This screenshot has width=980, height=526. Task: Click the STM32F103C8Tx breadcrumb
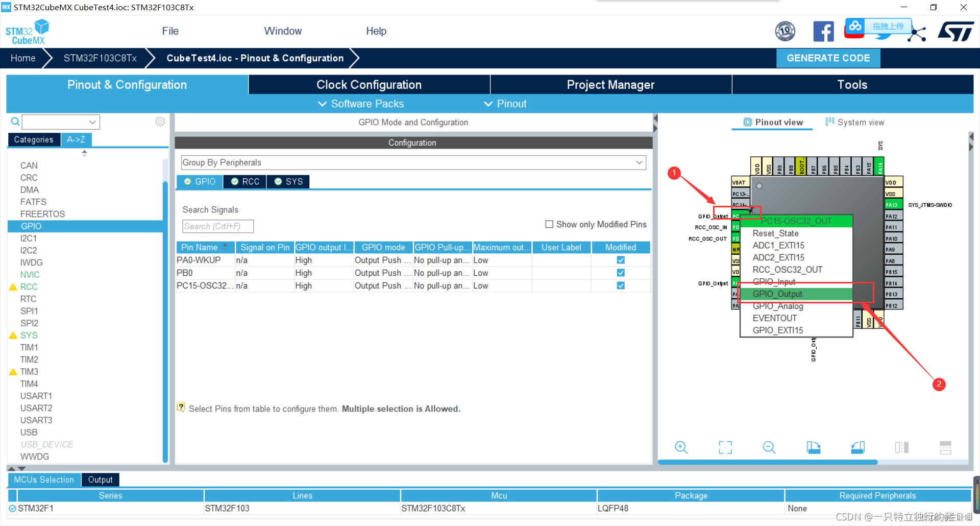(x=100, y=58)
